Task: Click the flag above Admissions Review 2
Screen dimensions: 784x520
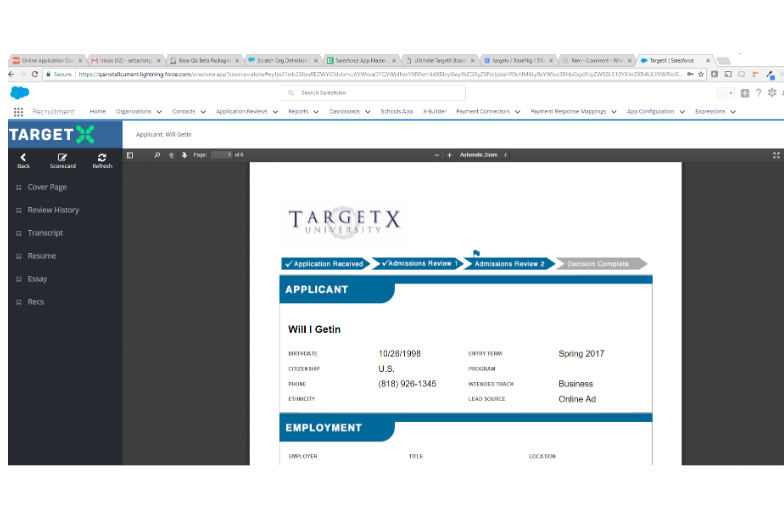Action: [x=476, y=254]
